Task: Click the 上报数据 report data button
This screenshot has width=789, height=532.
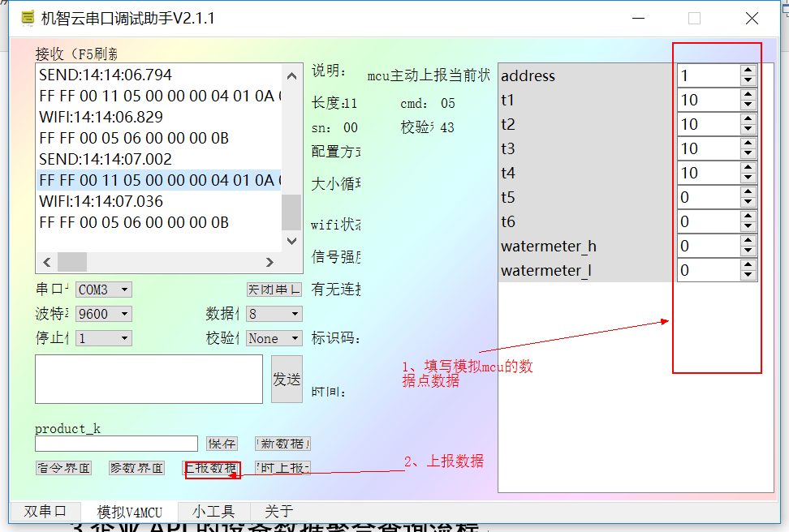Action: (x=211, y=469)
